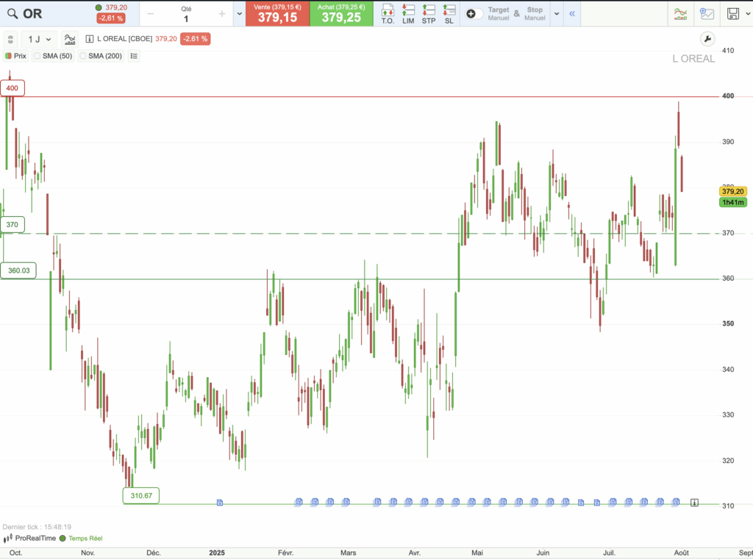Select the 310.67 support line label
The height and width of the screenshot is (560, 753).
pyautogui.click(x=141, y=496)
